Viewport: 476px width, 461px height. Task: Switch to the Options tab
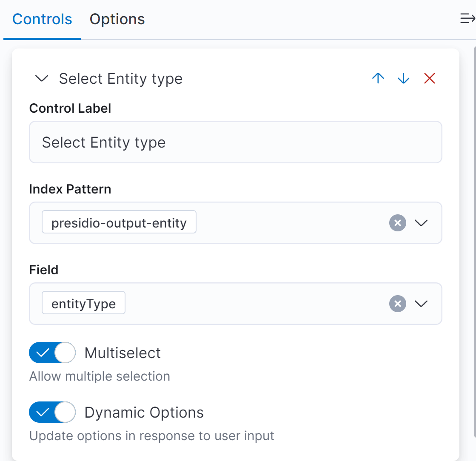point(117,19)
